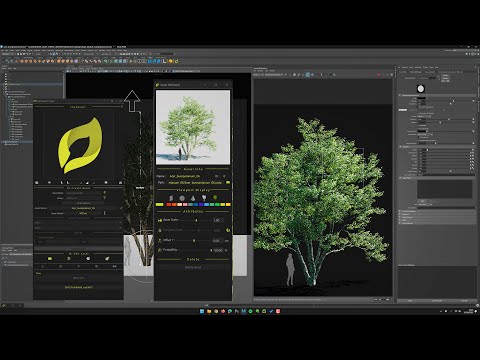Viewport: 480px width, 360px height.
Task: Click the arrow at the plugin header's right
Action: click(121, 107)
